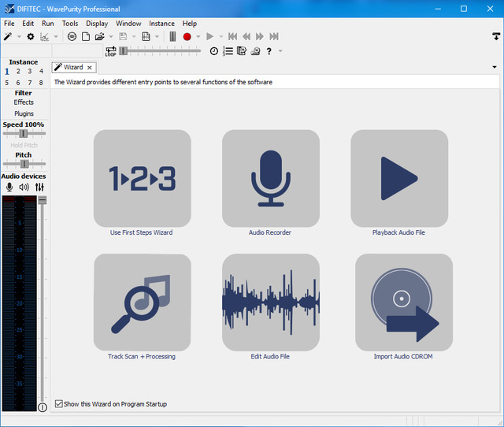The height and width of the screenshot is (427, 504).
Task: Start Import Audio CDROM tile
Action: pos(403,302)
